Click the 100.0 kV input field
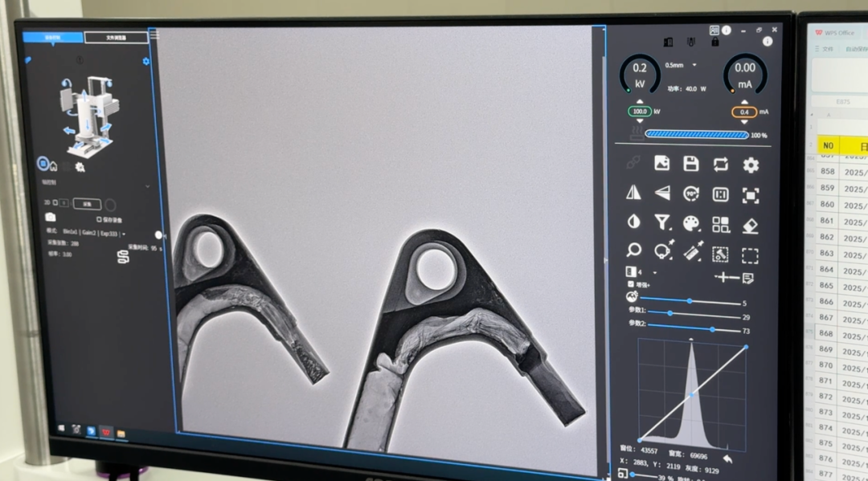Image resolution: width=868 pixels, height=481 pixels. (x=640, y=111)
